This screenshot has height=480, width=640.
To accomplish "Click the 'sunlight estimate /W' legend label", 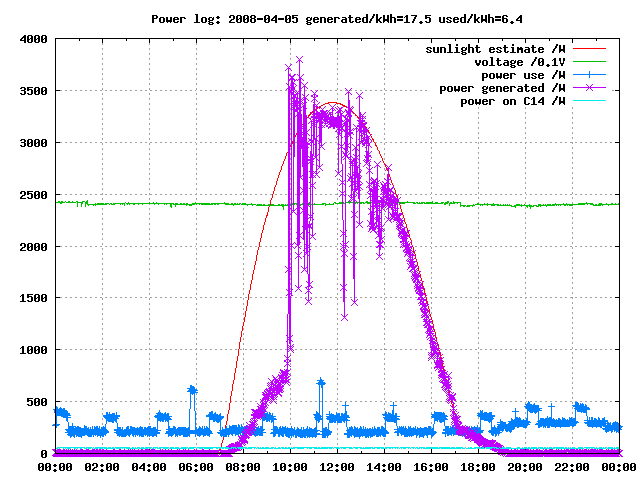I will point(495,49).
